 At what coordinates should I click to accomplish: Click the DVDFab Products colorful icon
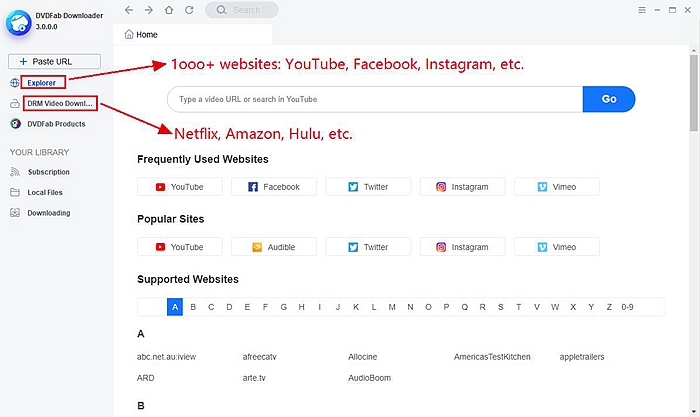pyautogui.click(x=16, y=124)
